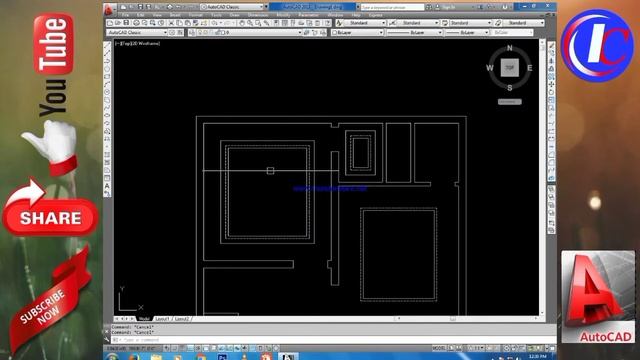Open the Layer Properties Manager icon
Screen dimensions: 640x360
pos(192,32)
